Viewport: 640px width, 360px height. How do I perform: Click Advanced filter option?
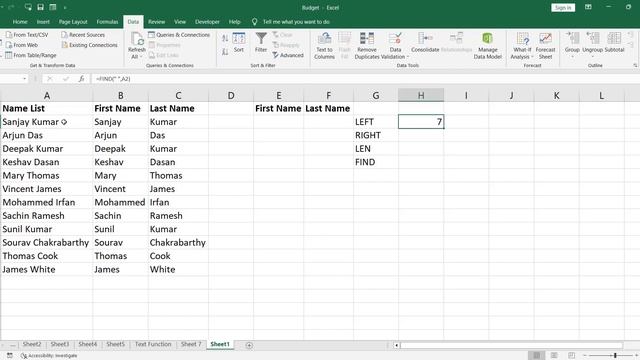(x=288, y=55)
